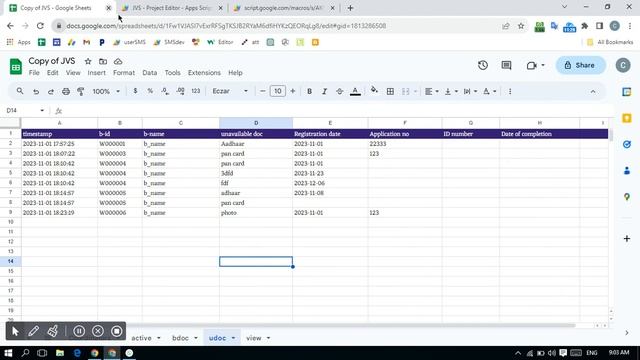The width and height of the screenshot is (640, 360).
Task: Redo the last undone action
Action: click(x=51, y=91)
